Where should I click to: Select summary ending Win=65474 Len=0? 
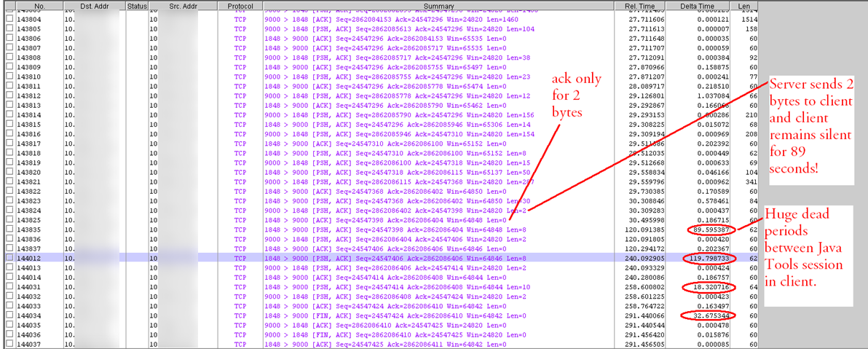tap(384, 87)
